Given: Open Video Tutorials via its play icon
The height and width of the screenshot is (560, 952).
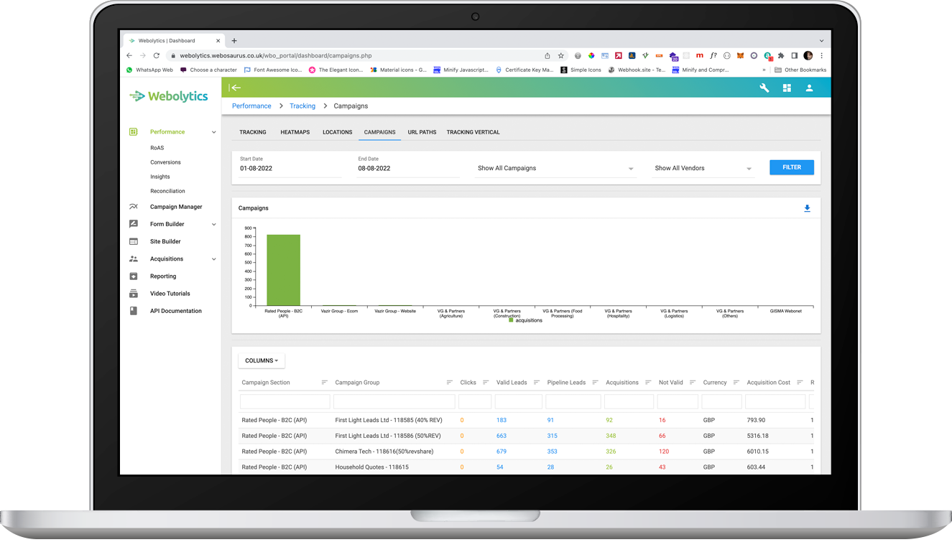Looking at the screenshot, I should [133, 293].
